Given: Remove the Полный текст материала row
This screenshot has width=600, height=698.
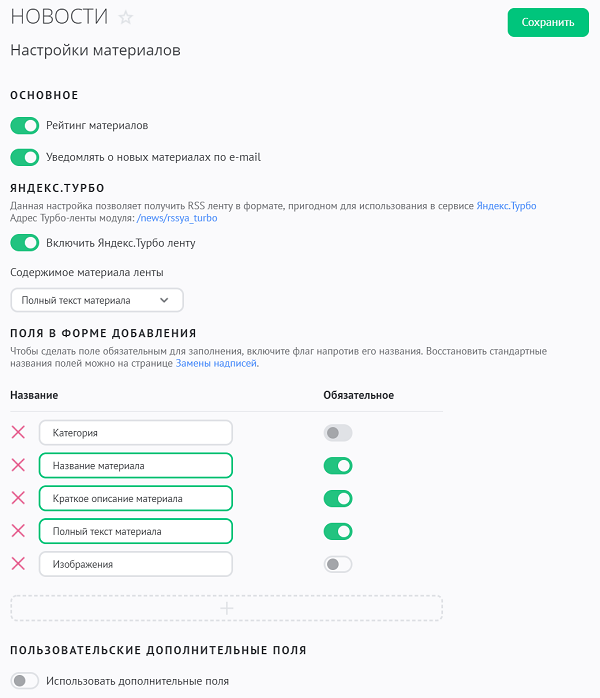Looking at the screenshot, I should (x=18, y=531).
